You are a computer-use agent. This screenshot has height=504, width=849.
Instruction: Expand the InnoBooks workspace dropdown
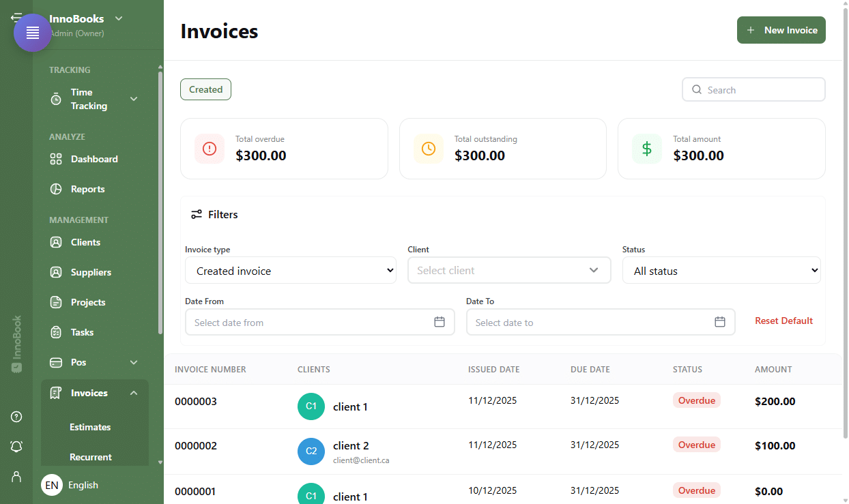[x=119, y=18]
